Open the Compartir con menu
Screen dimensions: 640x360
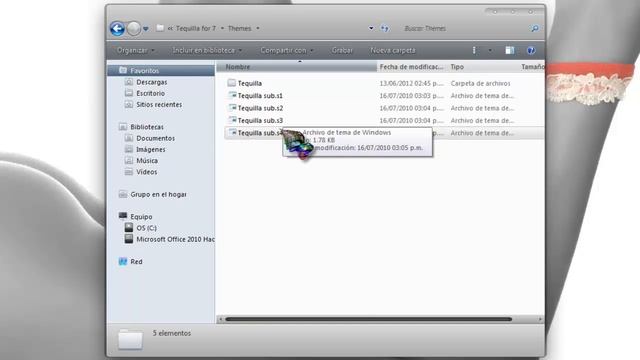[x=287, y=50]
